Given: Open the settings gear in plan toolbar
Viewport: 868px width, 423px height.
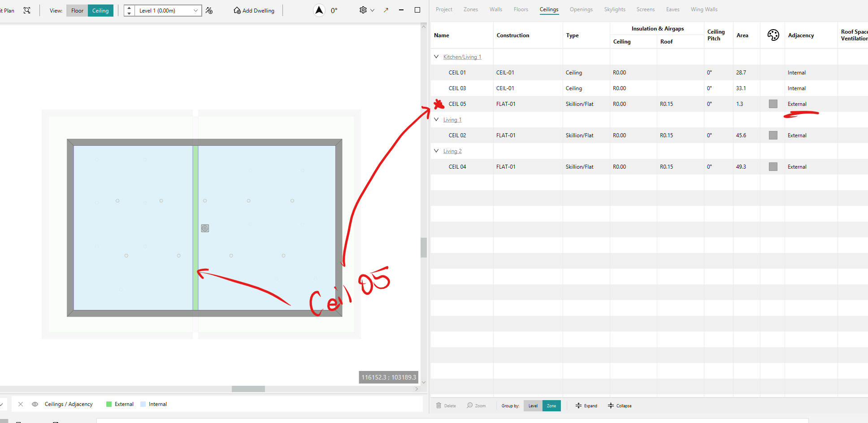Looking at the screenshot, I should click(x=363, y=10).
